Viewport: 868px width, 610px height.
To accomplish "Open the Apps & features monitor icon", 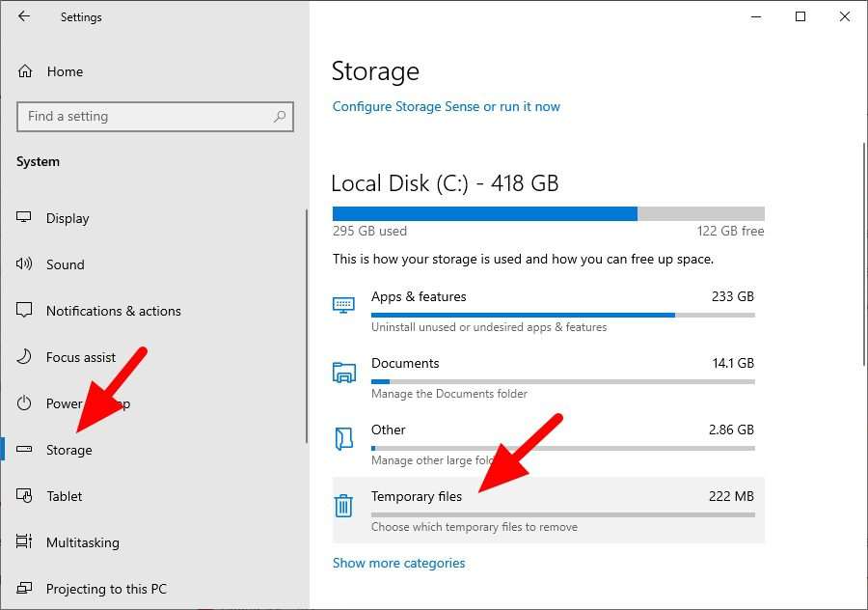I will (x=344, y=304).
